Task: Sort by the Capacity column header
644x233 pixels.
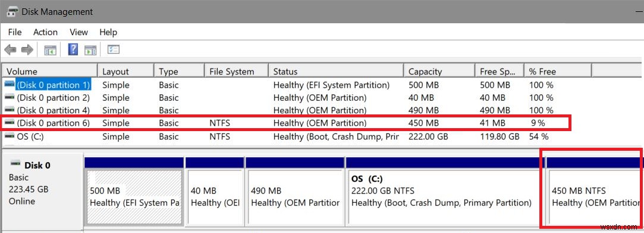Action: tap(439, 72)
